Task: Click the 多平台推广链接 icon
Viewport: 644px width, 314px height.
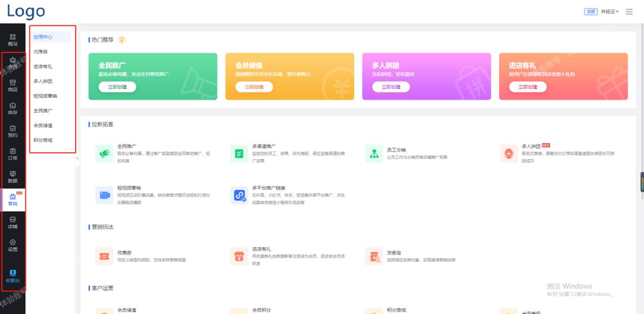Action: [239, 196]
